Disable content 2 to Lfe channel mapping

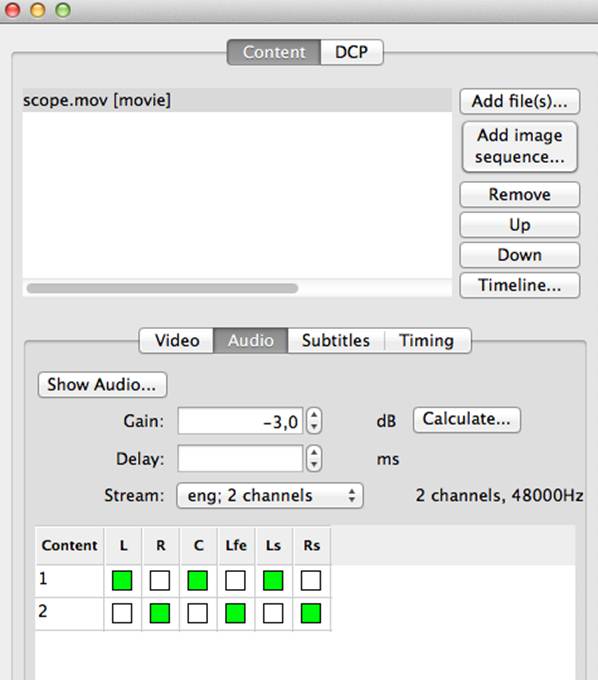point(235,613)
